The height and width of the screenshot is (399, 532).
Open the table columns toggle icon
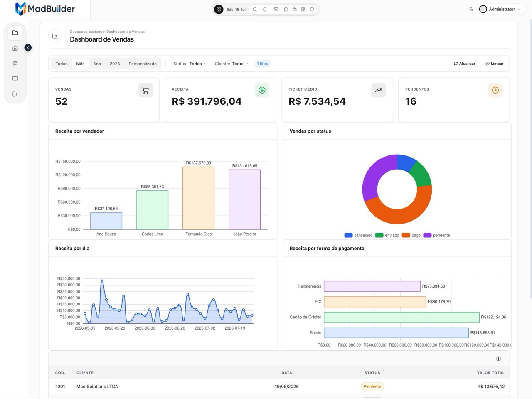(498, 359)
